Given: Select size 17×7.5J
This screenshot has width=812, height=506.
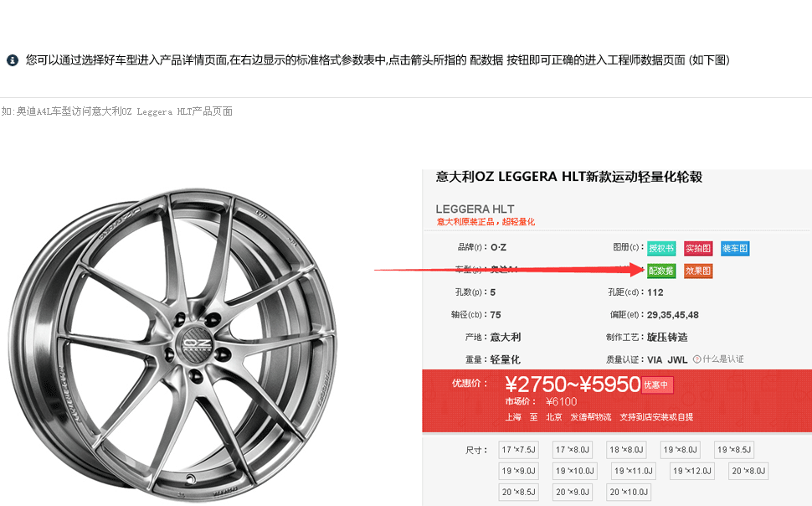Looking at the screenshot, I should (x=519, y=450).
